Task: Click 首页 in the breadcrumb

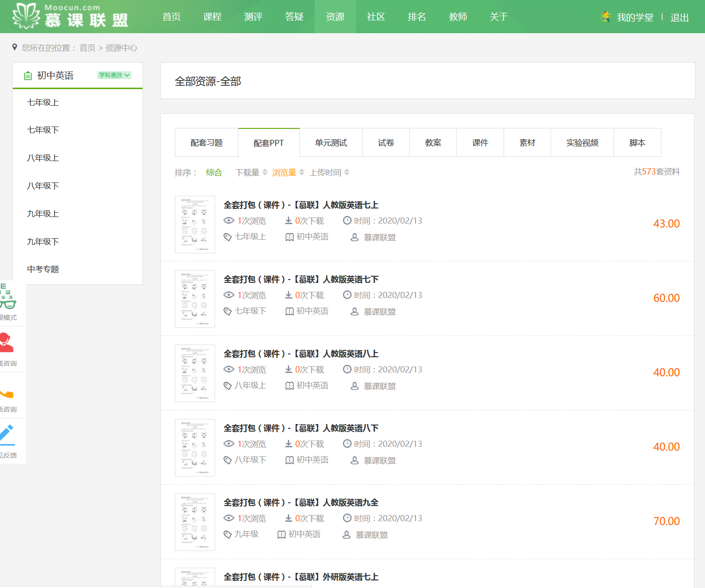Action: [87, 48]
